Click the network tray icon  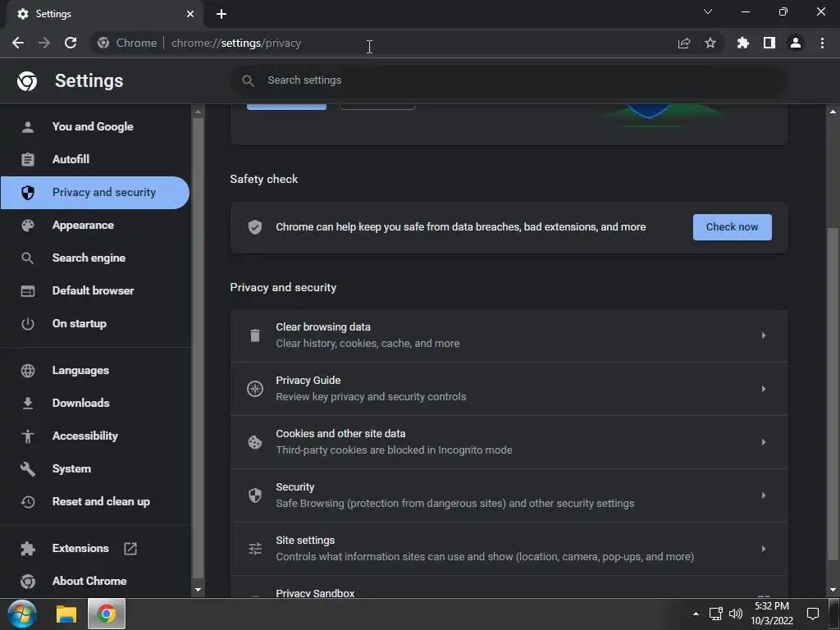coord(715,614)
